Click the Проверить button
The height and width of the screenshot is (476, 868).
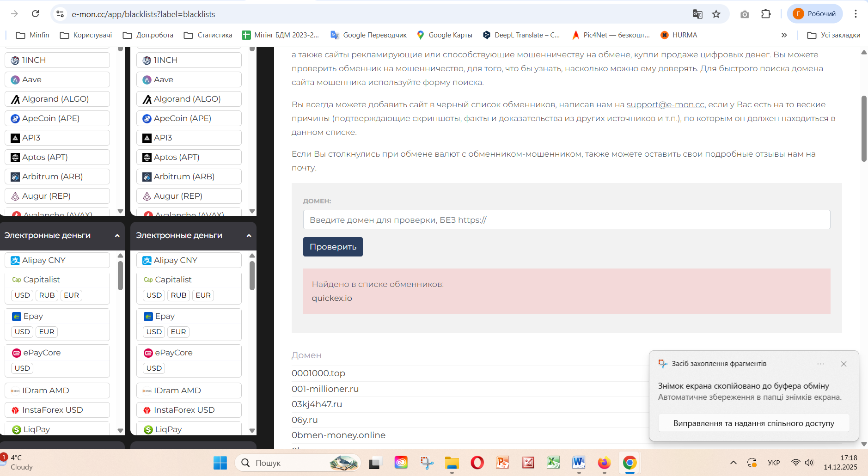tap(333, 247)
